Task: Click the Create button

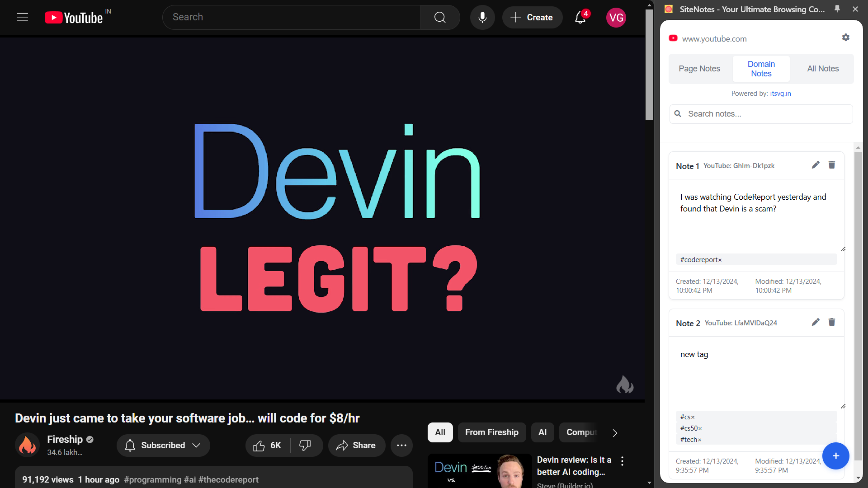Action: point(532,17)
